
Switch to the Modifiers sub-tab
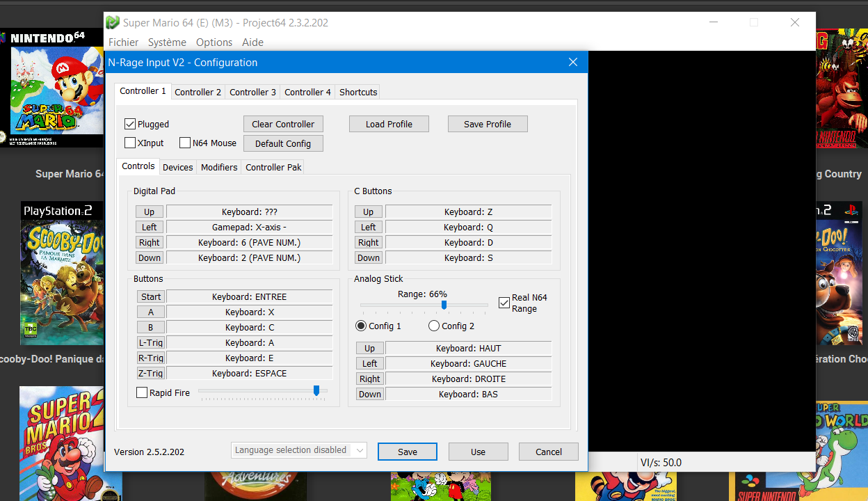[219, 167]
